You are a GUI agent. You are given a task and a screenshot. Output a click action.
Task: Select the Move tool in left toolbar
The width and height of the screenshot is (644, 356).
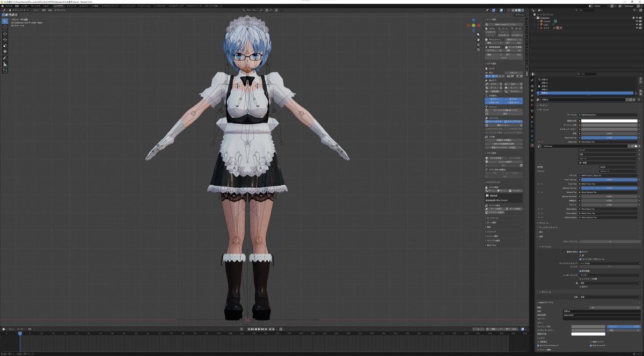click(x=5, y=34)
